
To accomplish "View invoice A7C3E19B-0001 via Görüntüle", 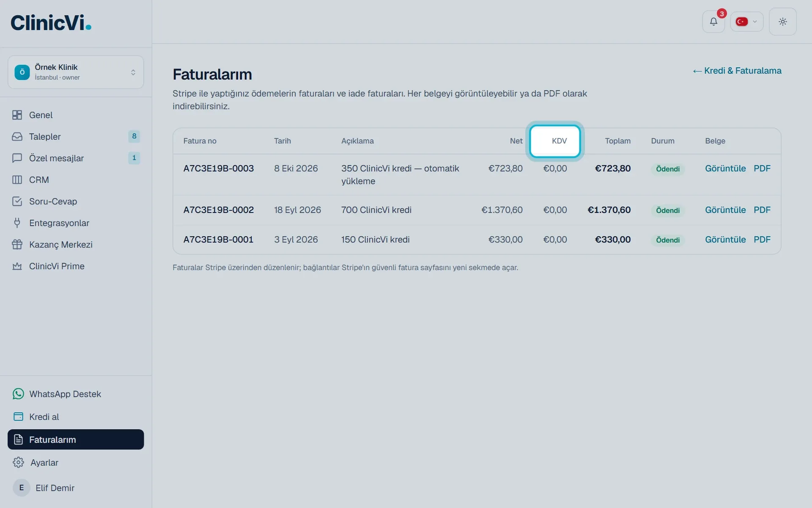I will [725, 240].
